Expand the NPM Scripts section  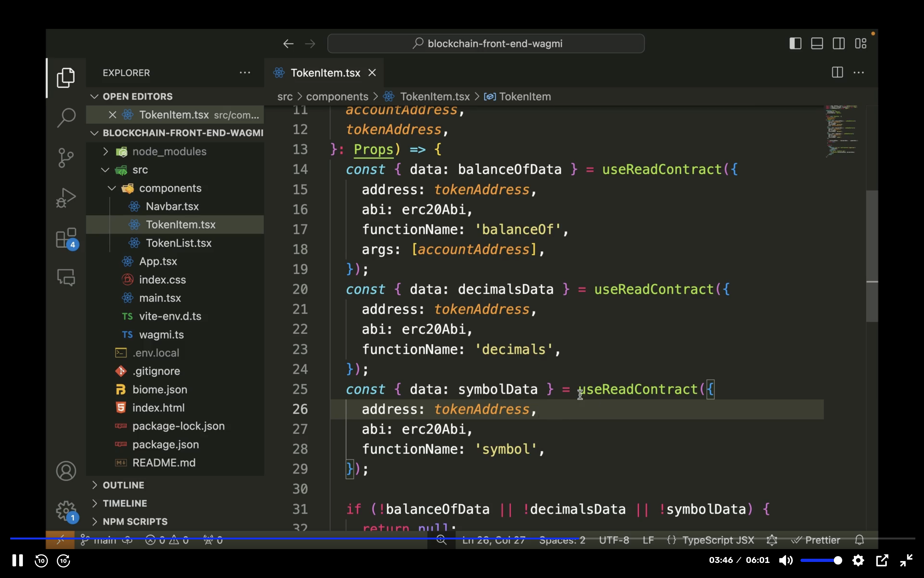175,521
